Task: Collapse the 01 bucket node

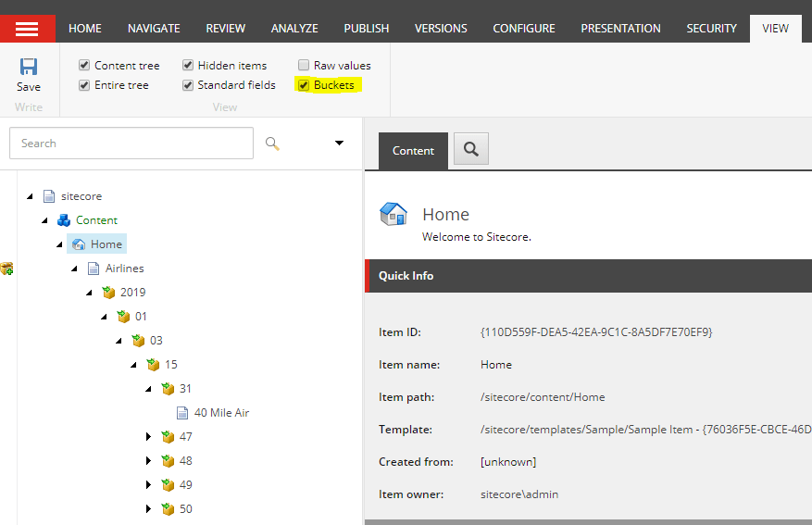Action: coord(104,317)
